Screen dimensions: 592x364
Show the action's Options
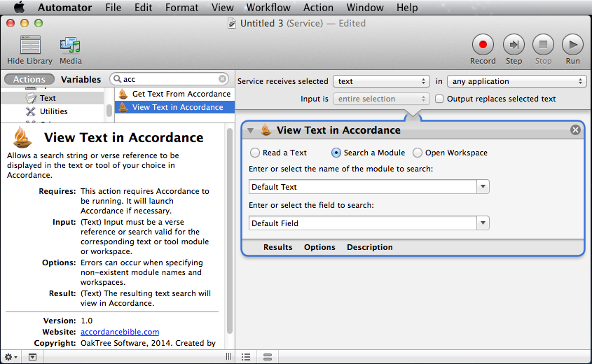(x=319, y=247)
